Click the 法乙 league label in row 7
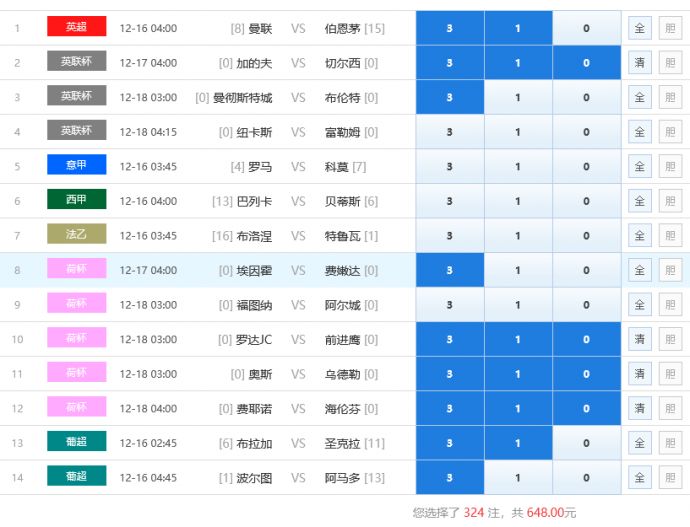 (x=76, y=235)
